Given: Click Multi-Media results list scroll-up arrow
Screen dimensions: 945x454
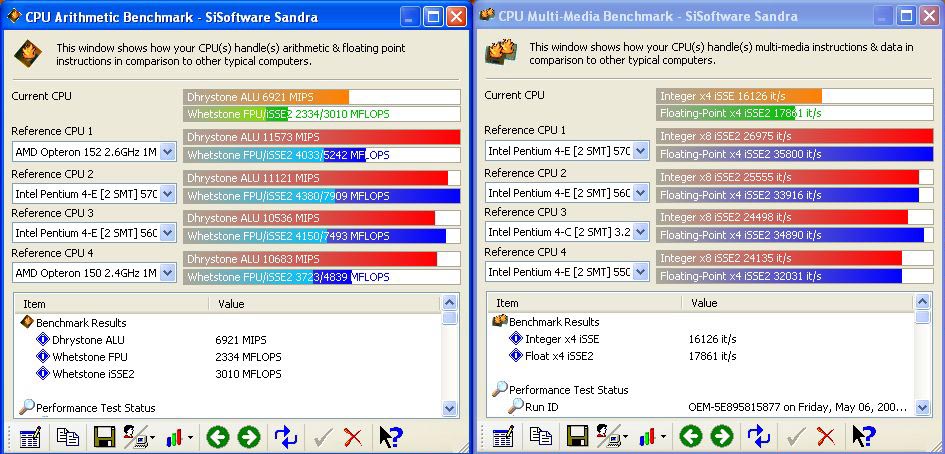Looking at the screenshot, I should [923, 302].
